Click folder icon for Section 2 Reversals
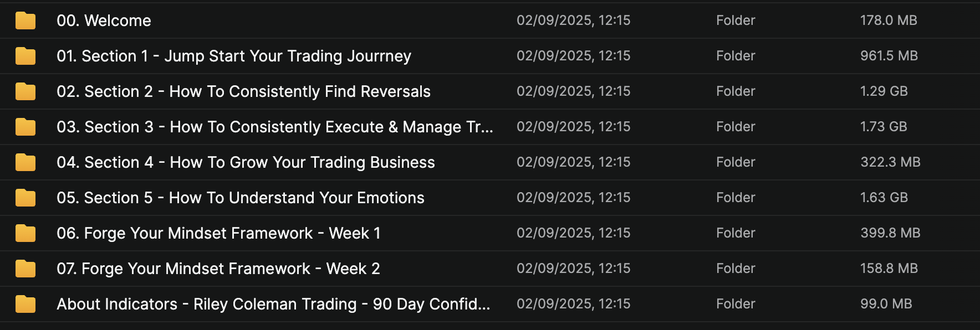The image size is (980, 330). pyautogui.click(x=25, y=92)
